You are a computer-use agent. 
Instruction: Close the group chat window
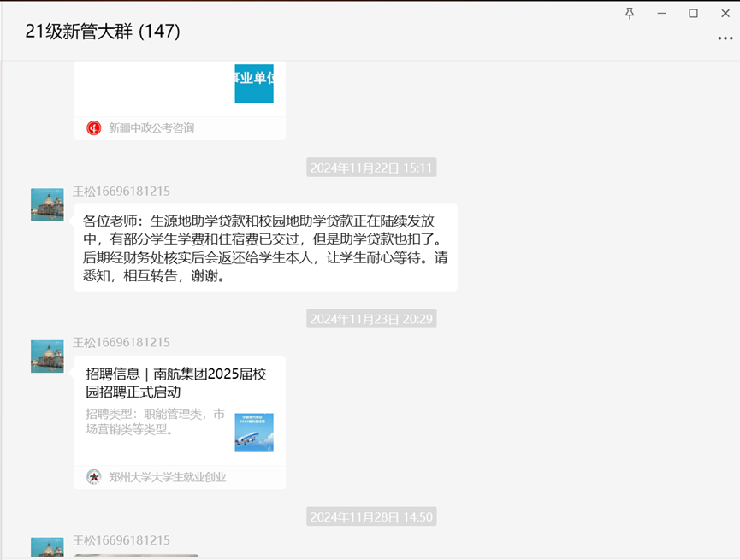725,13
